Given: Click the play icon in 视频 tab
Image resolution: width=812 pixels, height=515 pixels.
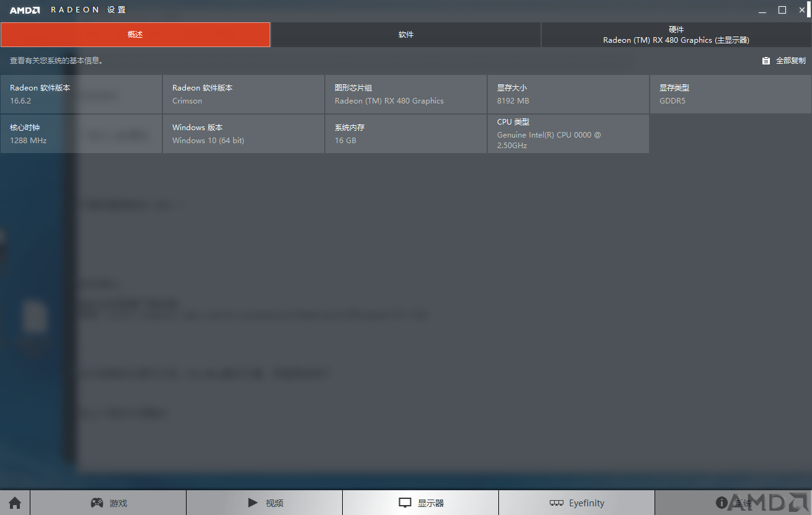Looking at the screenshot, I should [x=252, y=503].
